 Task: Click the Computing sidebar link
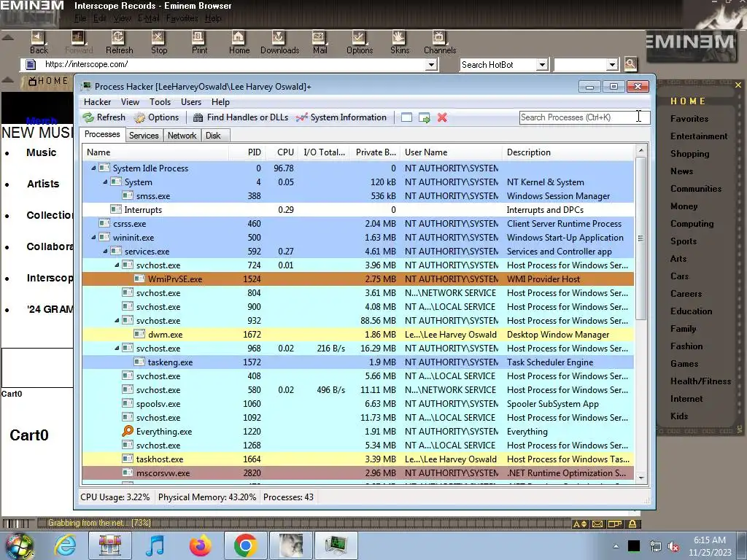tap(692, 224)
